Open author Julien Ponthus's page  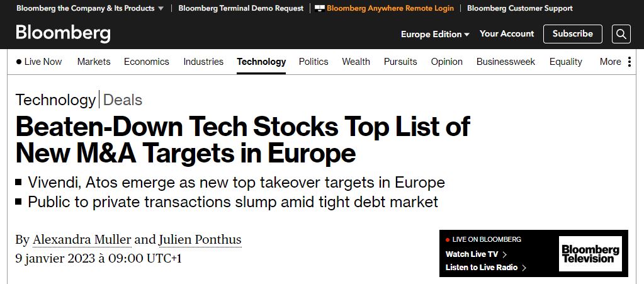pos(200,240)
